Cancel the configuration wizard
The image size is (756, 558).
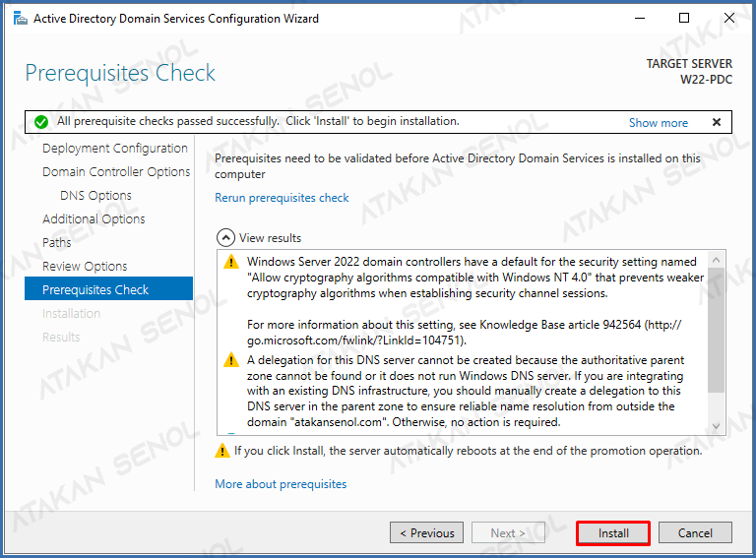[695, 533]
